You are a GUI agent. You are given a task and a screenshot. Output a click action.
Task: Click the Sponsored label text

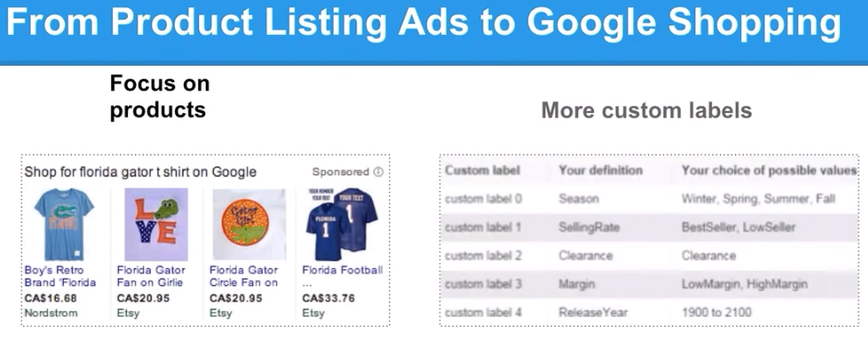point(341,172)
